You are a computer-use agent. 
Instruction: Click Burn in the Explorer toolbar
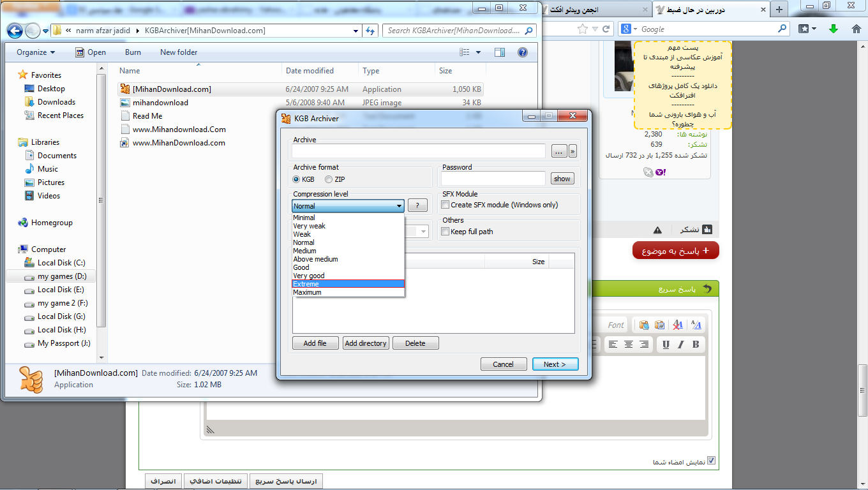(x=133, y=52)
